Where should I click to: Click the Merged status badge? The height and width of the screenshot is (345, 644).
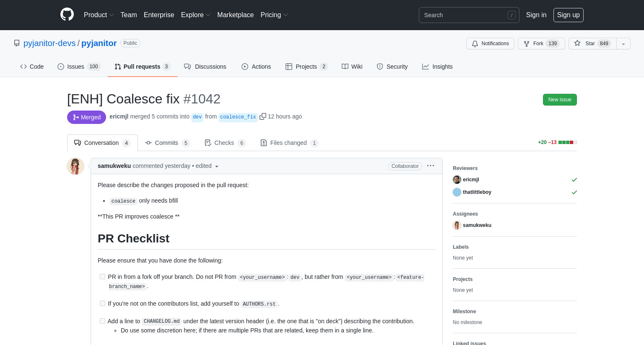(86, 117)
